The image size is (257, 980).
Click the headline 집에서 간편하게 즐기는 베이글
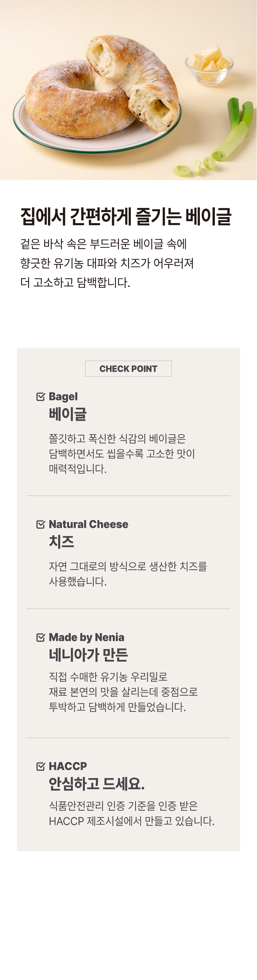click(x=126, y=216)
